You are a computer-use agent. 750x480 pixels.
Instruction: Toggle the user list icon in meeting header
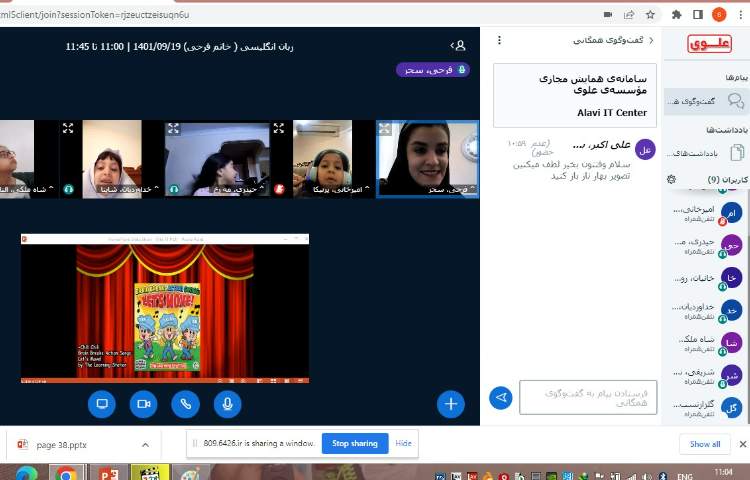coord(458,45)
